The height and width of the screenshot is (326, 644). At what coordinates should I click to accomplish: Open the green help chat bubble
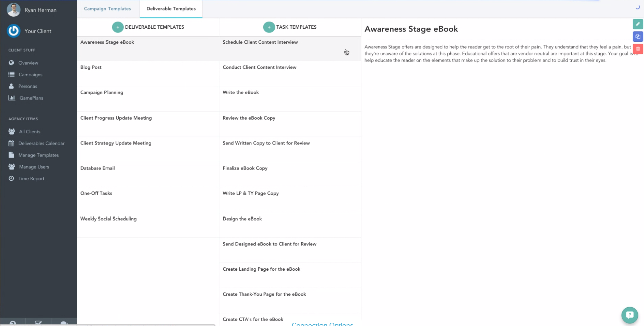[630, 315]
